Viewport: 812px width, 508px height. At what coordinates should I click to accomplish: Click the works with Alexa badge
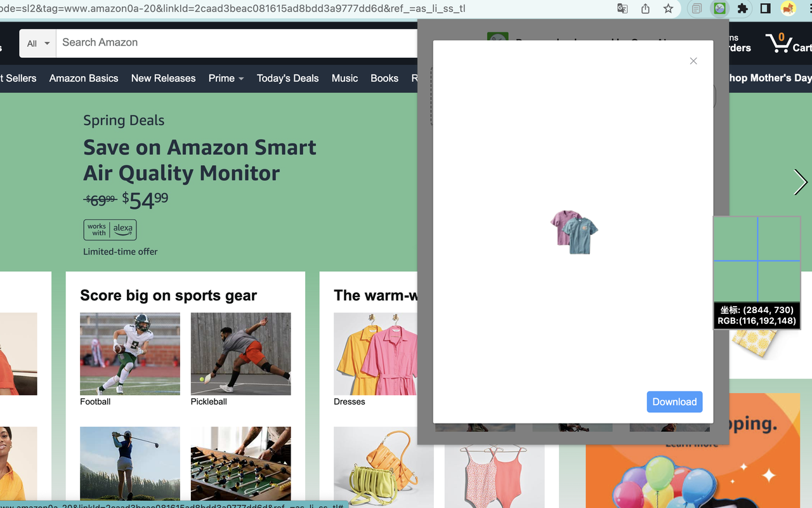click(110, 229)
